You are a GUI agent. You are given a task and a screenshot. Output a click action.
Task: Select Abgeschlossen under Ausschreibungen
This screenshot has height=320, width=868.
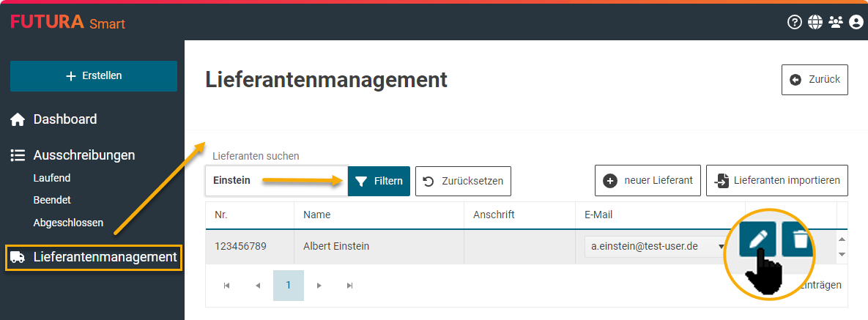click(68, 223)
